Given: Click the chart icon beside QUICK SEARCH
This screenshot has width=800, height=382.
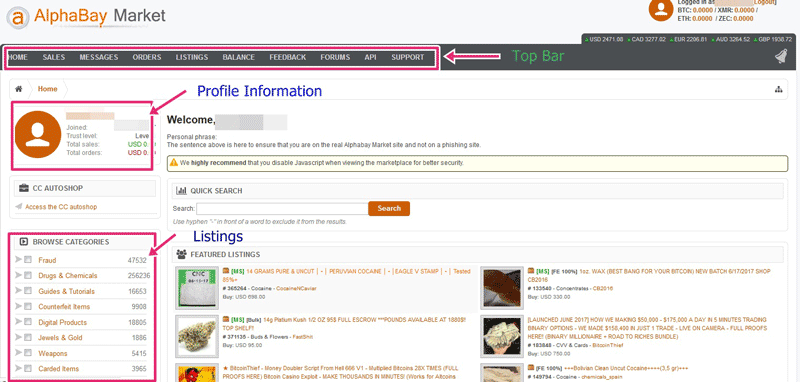Looking at the screenshot, I should (181, 191).
